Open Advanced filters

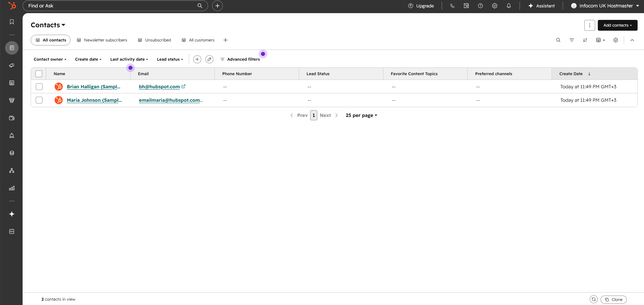[240, 59]
